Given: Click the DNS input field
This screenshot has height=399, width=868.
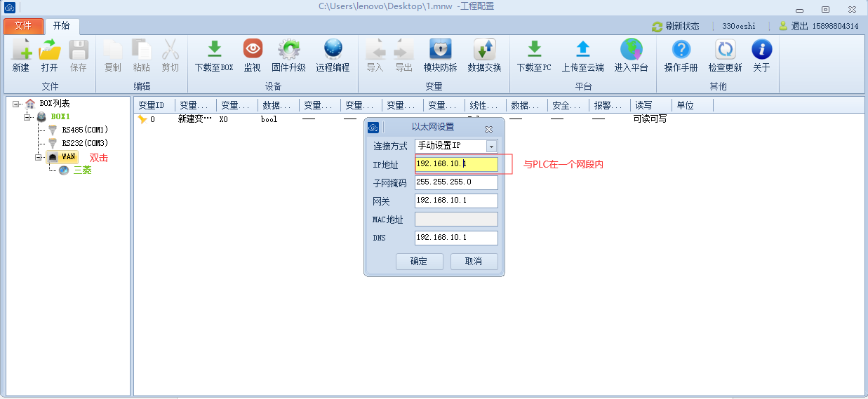Looking at the screenshot, I should tap(456, 238).
